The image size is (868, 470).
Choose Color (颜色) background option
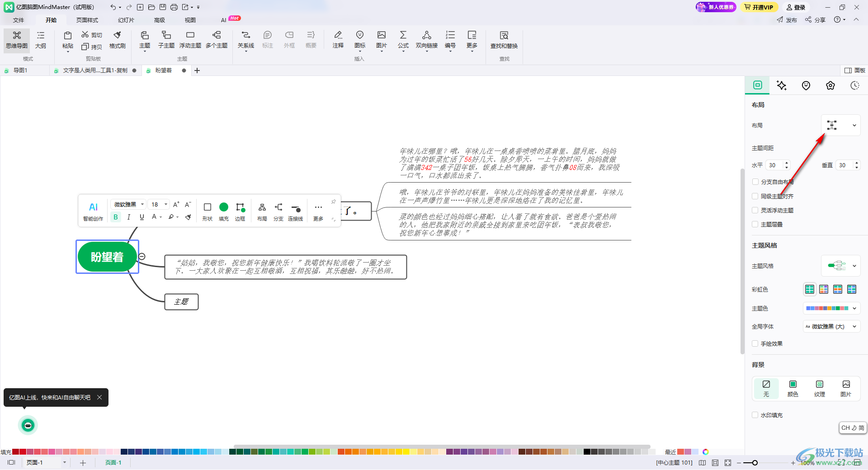point(793,388)
